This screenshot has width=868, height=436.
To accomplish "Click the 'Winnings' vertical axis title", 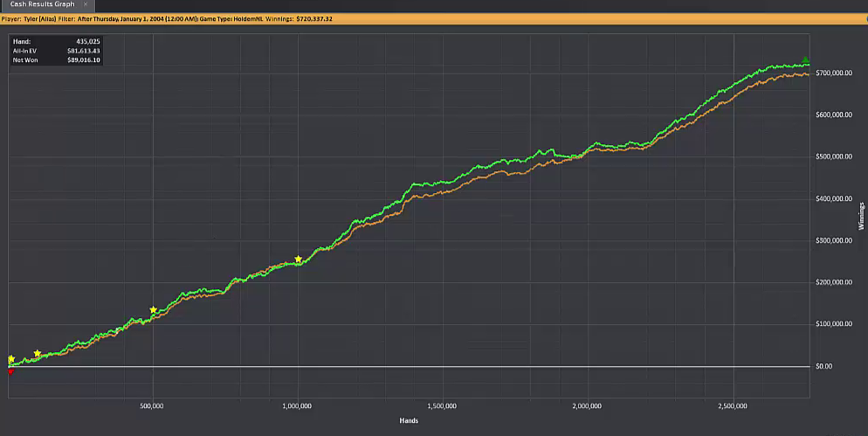I will click(861, 216).
